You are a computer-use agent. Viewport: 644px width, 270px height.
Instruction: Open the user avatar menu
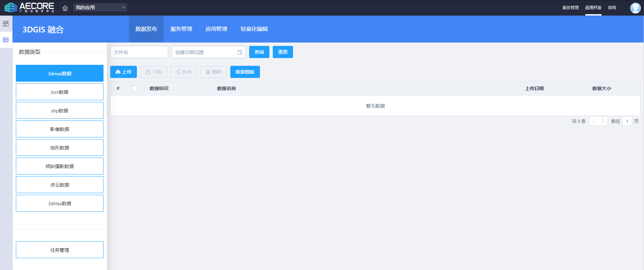pos(635,8)
